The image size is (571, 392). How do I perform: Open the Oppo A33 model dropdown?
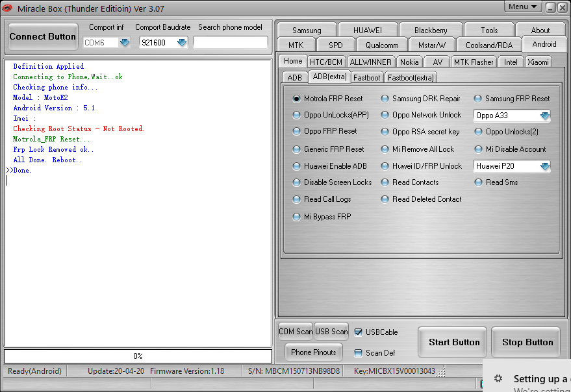coord(544,116)
